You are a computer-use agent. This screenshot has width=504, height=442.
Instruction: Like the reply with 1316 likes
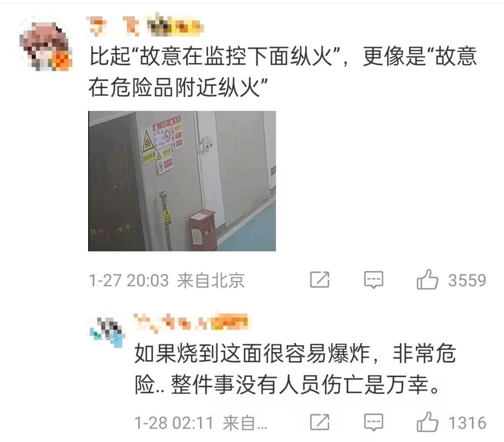[427, 422]
